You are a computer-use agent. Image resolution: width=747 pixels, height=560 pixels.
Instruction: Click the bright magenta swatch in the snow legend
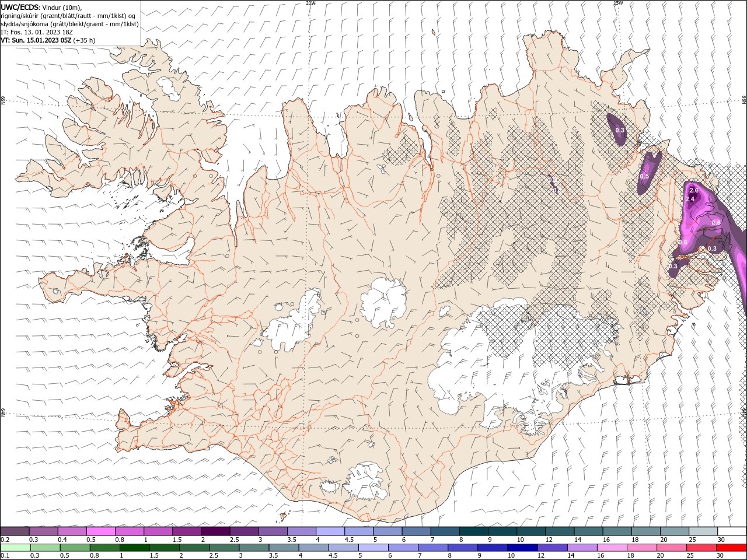101,531
